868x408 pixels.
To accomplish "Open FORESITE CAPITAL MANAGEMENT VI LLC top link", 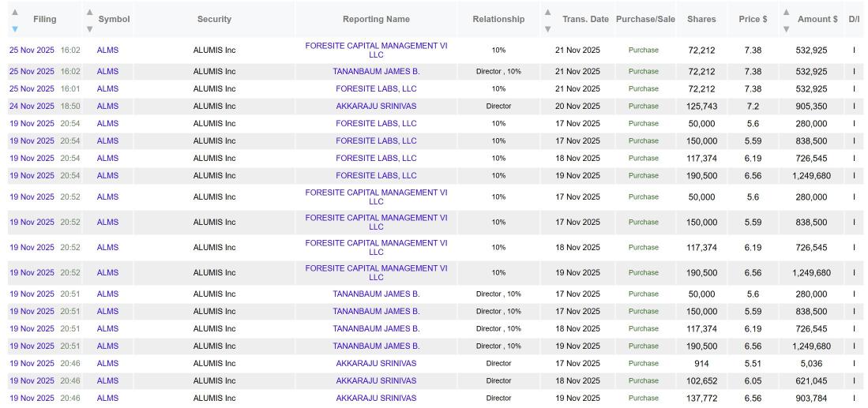I will 377,50.
